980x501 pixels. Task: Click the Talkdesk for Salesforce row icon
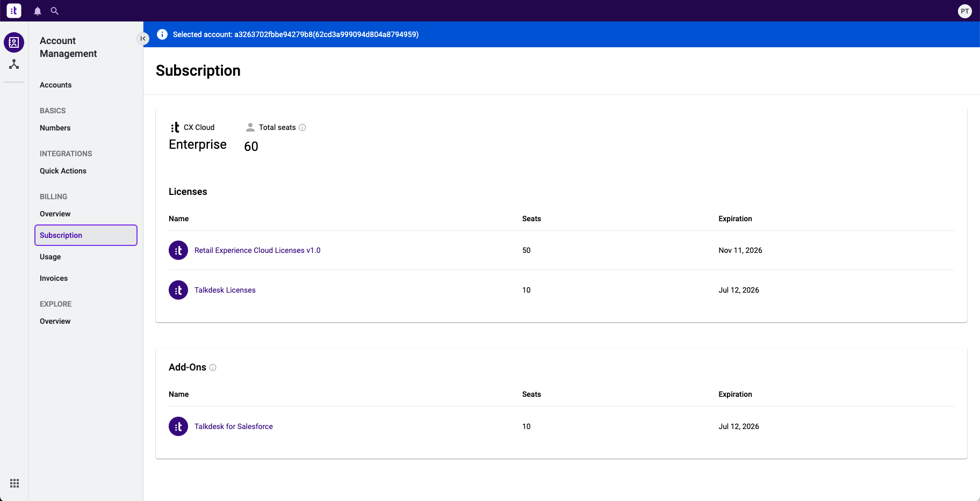[178, 426]
